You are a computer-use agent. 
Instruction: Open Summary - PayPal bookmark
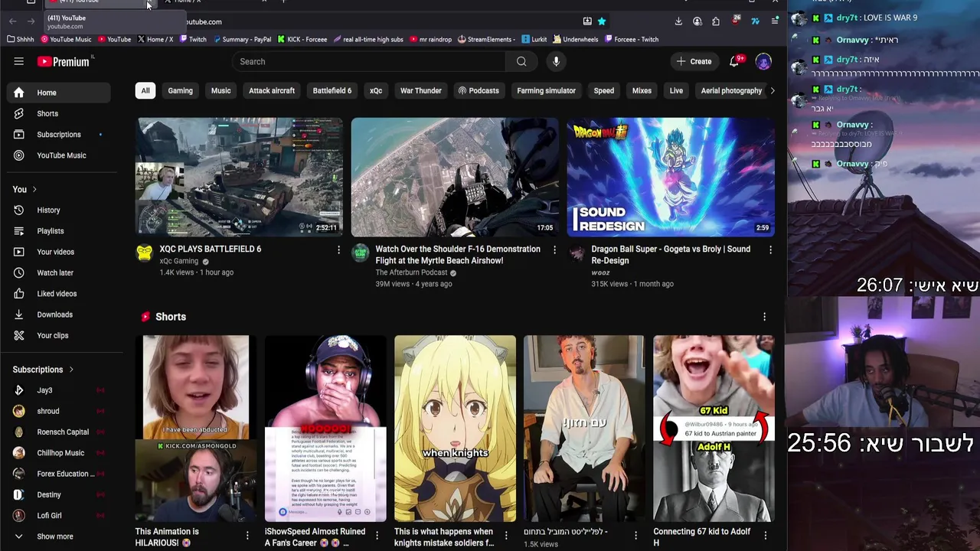tap(243, 39)
